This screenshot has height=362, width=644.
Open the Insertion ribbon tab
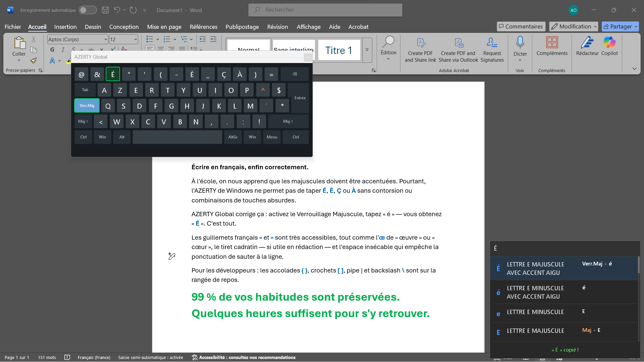click(x=65, y=27)
